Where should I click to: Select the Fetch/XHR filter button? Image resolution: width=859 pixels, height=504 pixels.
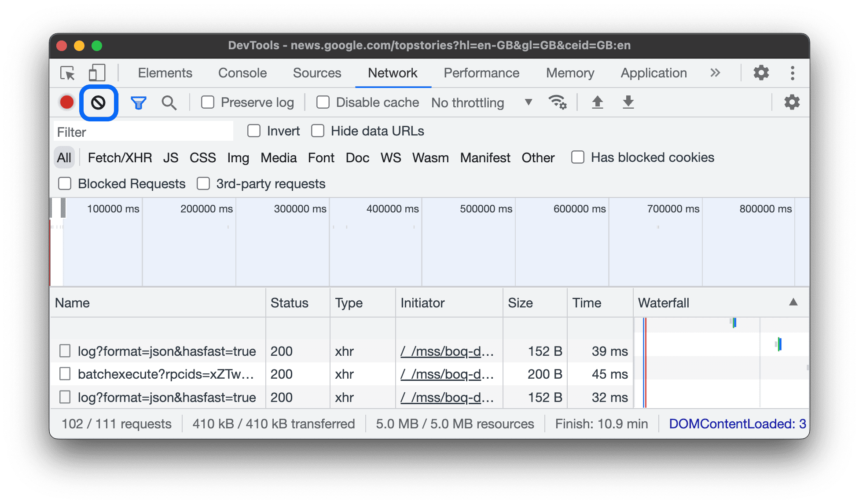[117, 157]
